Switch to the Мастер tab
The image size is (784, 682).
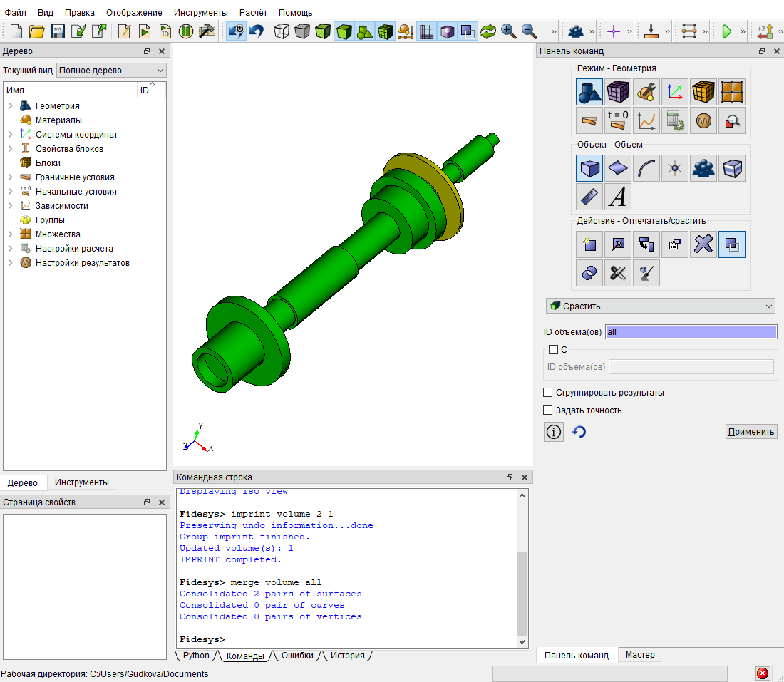coord(639,655)
